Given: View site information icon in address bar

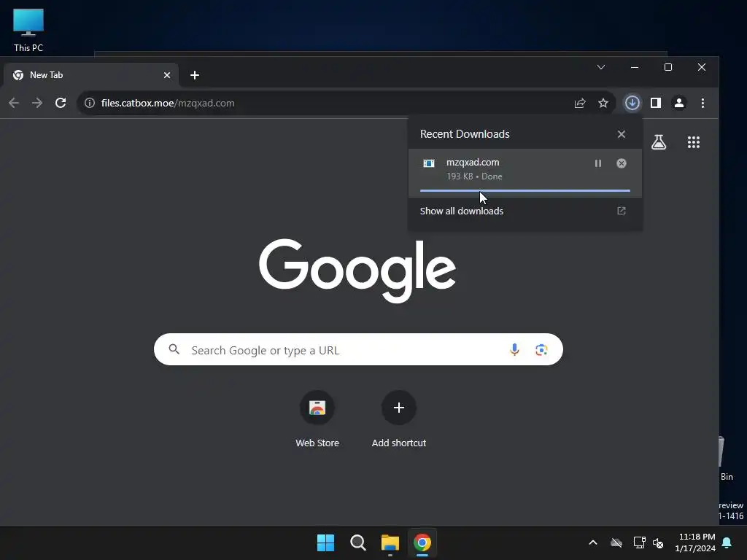Looking at the screenshot, I should pyautogui.click(x=90, y=103).
